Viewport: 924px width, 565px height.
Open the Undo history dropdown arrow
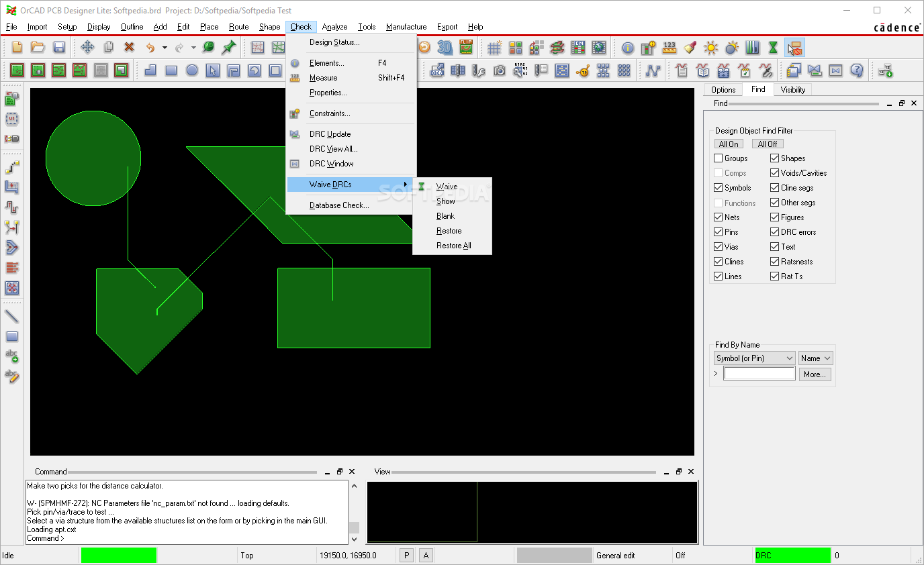click(165, 48)
